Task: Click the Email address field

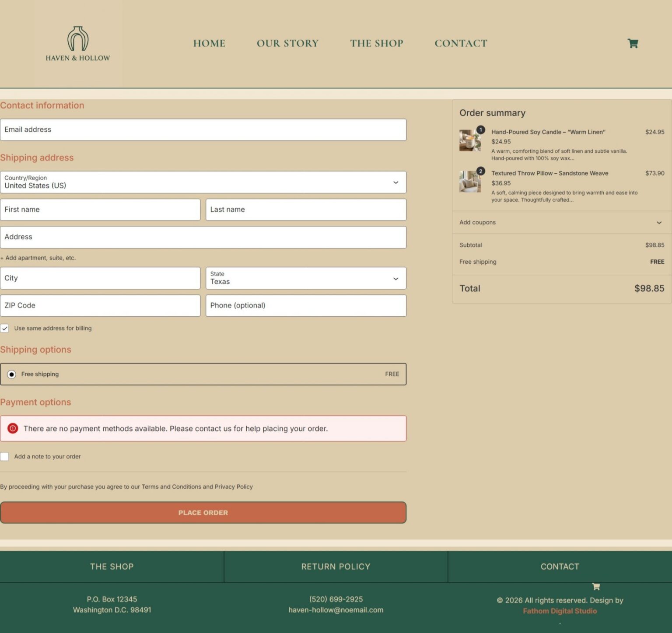Action: pyautogui.click(x=203, y=130)
